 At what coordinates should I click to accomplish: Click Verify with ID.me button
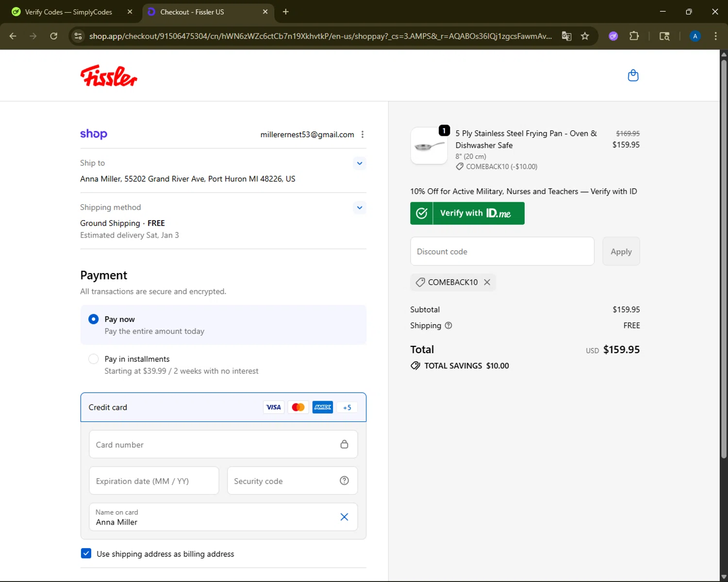[x=467, y=213]
